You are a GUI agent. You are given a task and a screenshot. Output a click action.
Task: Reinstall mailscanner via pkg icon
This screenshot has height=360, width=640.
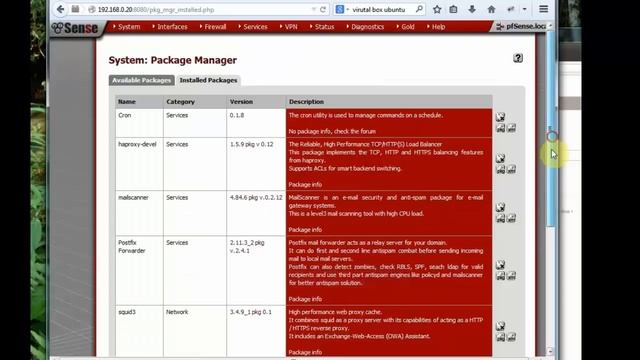coord(501,218)
